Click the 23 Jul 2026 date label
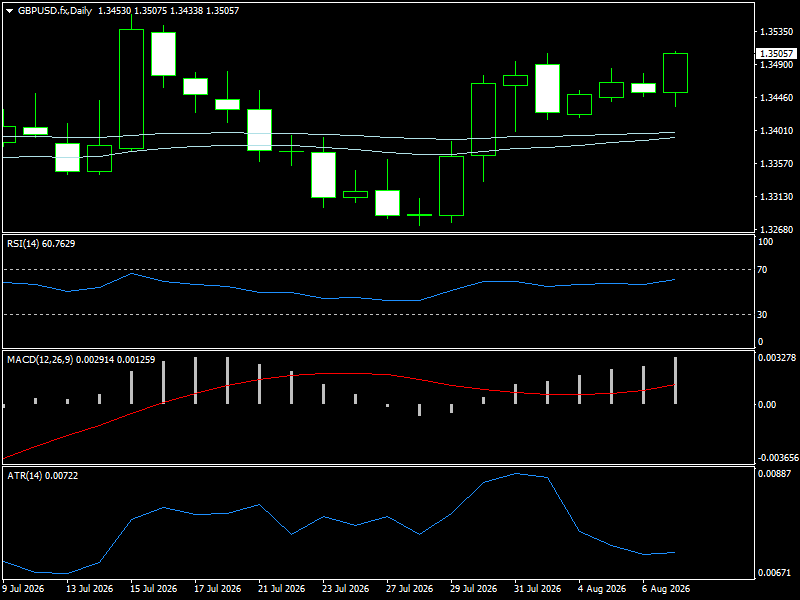 345,589
